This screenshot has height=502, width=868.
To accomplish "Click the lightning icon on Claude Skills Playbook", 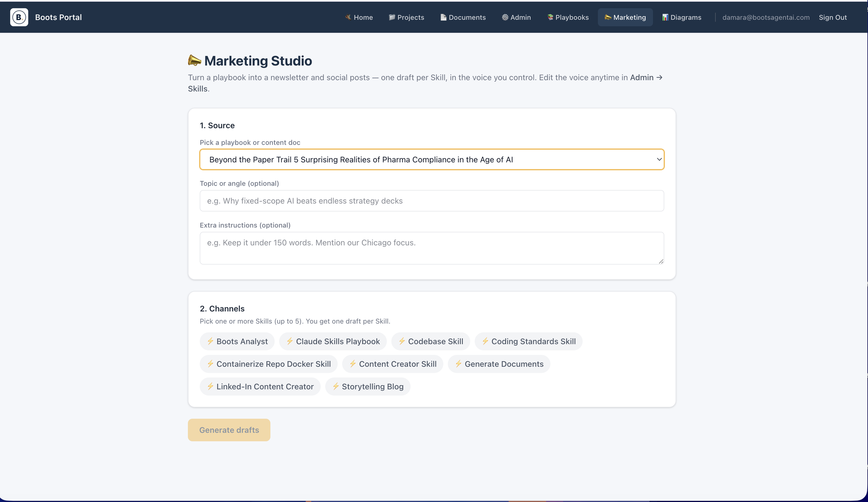I will pos(290,341).
